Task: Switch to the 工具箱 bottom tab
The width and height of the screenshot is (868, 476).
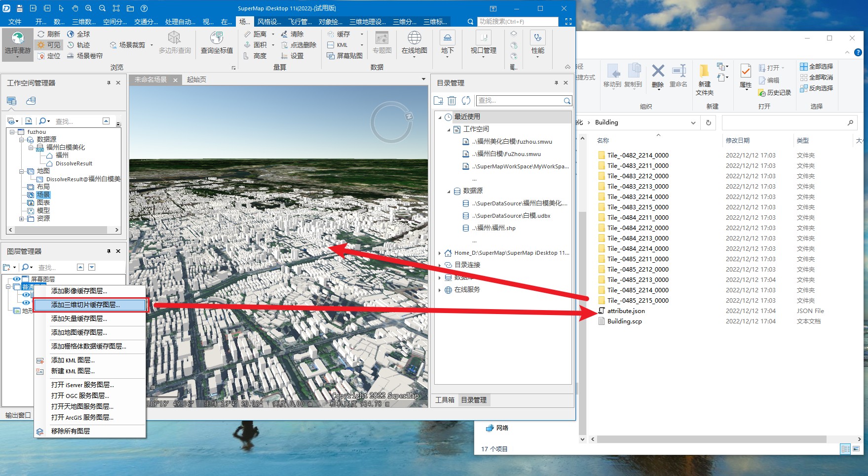Action: pos(445,400)
